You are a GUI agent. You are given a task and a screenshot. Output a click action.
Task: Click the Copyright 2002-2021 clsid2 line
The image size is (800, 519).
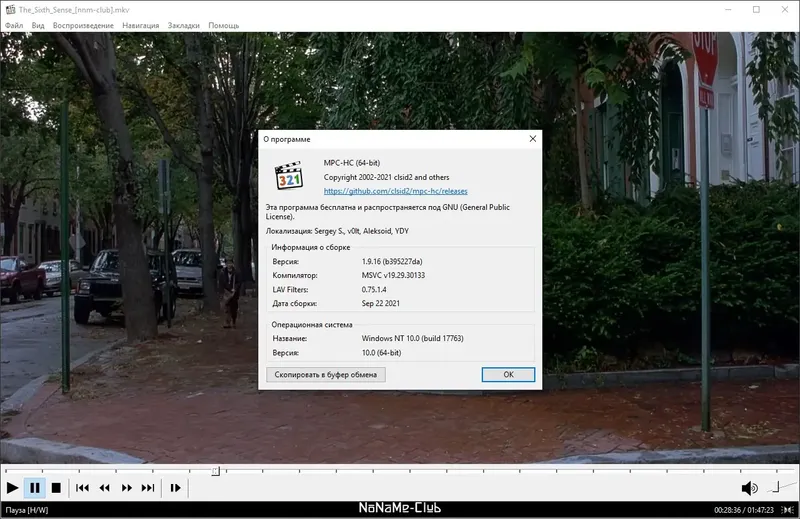(386, 177)
